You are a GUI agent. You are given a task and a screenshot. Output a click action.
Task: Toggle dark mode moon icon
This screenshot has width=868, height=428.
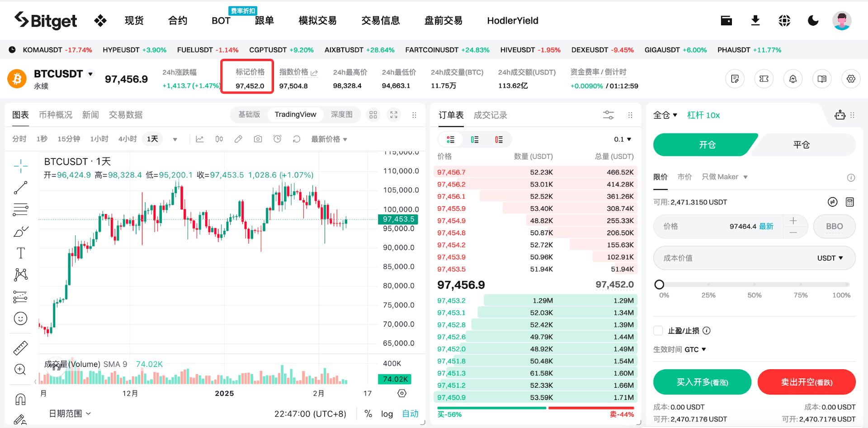813,20
